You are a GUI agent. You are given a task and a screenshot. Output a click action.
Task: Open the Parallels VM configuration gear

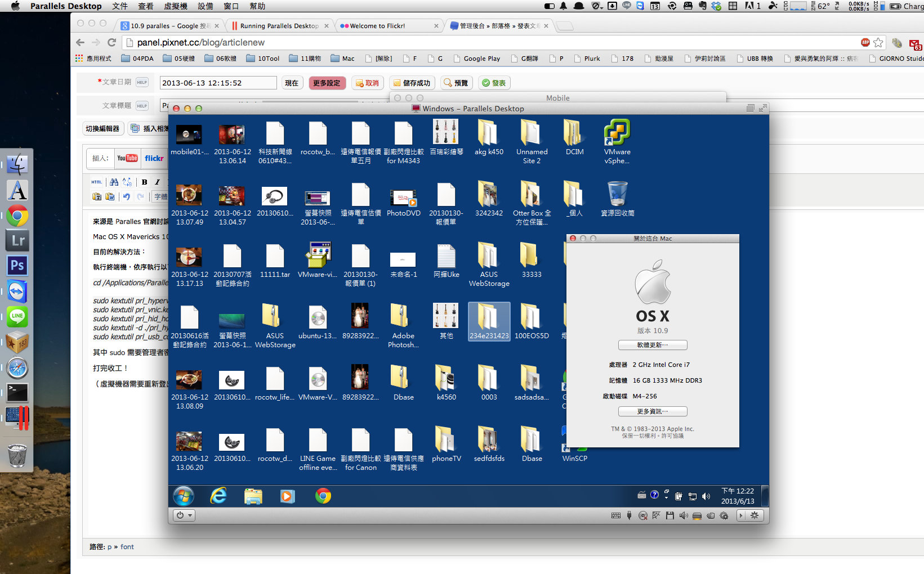pyautogui.click(x=755, y=515)
